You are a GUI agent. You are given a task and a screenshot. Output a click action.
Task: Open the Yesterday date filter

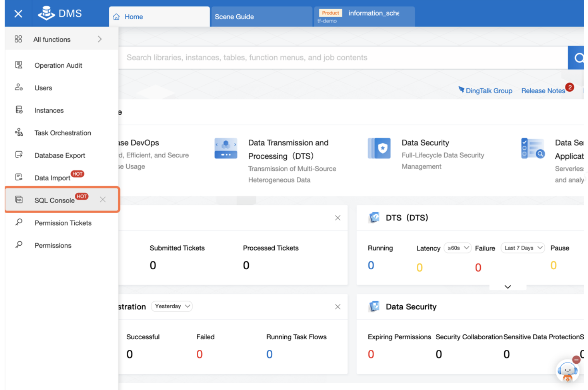(x=172, y=306)
